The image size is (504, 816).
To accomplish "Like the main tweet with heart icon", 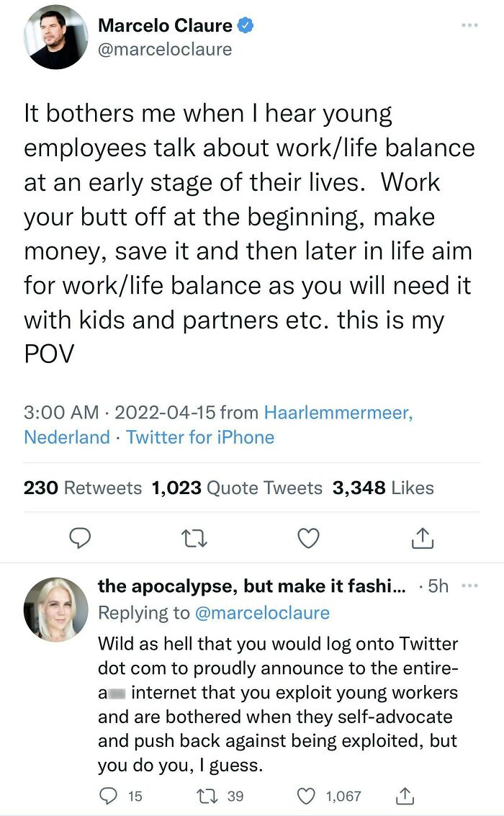I will pyautogui.click(x=309, y=537).
